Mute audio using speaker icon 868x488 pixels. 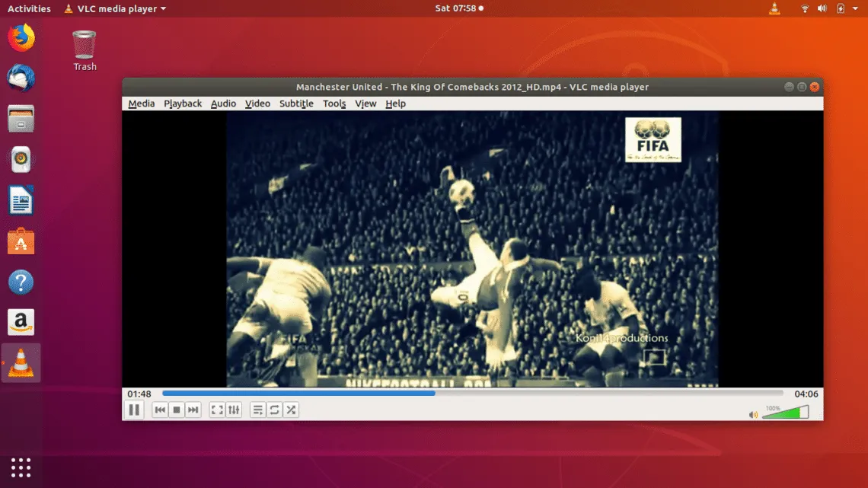pyautogui.click(x=753, y=415)
